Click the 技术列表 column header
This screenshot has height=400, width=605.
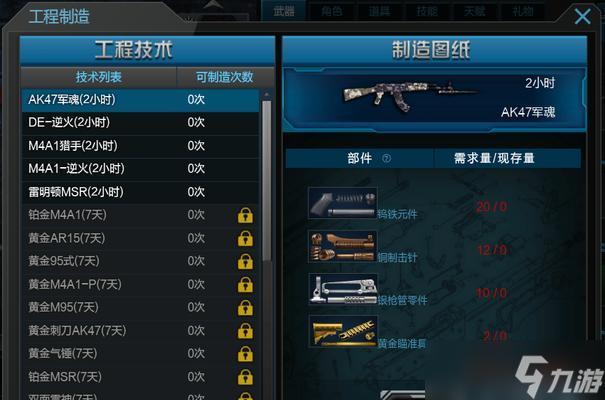click(99, 77)
